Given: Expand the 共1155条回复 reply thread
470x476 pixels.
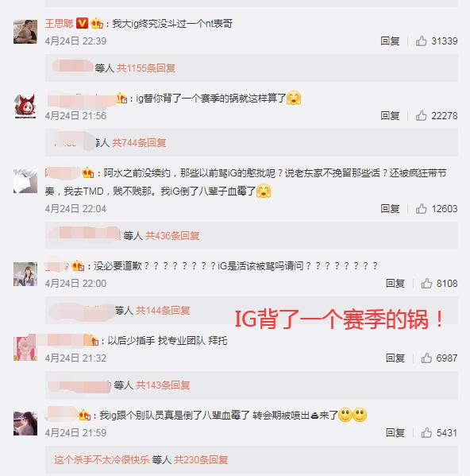Looking at the screenshot, I should (x=146, y=68).
